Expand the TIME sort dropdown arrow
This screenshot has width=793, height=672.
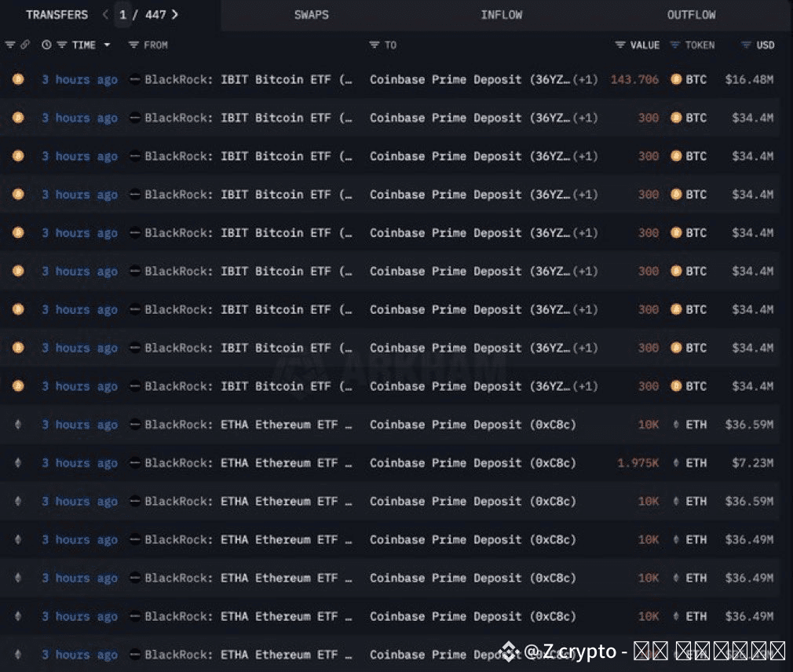pyautogui.click(x=108, y=45)
